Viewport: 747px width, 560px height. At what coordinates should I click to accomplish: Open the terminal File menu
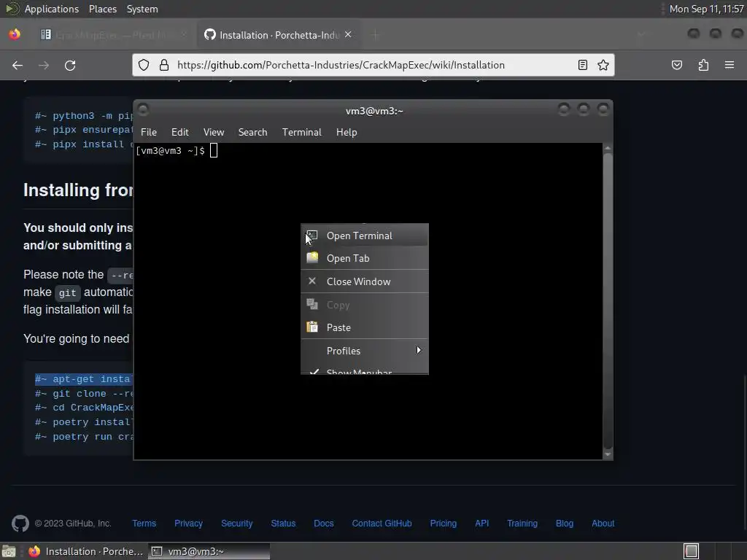click(x=149, y=133)
